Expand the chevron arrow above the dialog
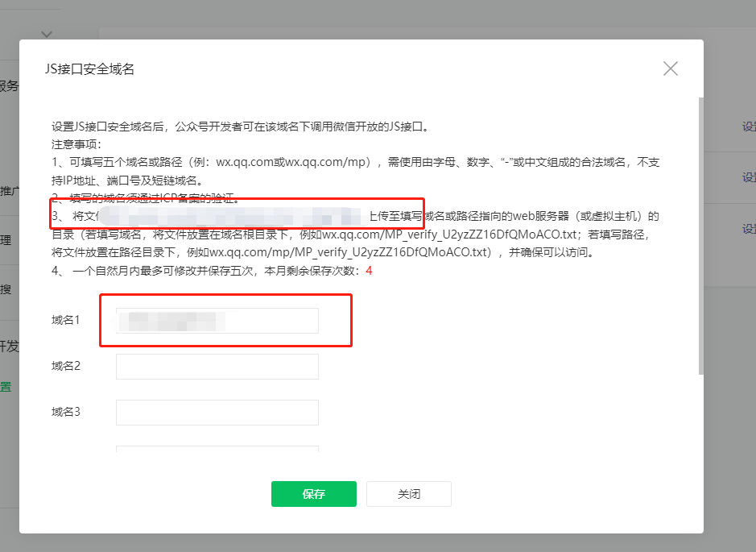Viewport: 756px width, 552px height. 47,34
